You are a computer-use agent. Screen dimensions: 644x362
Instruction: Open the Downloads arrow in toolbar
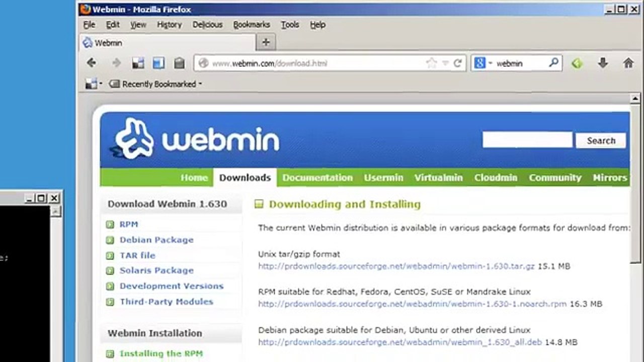click(x=603, y=63)
